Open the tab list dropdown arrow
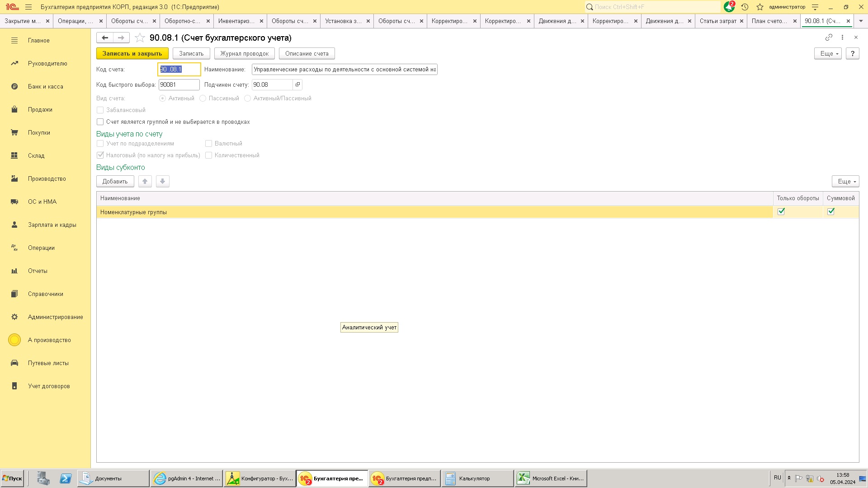Viewport: 868px width, 488px height. click(x=861, y=21)
